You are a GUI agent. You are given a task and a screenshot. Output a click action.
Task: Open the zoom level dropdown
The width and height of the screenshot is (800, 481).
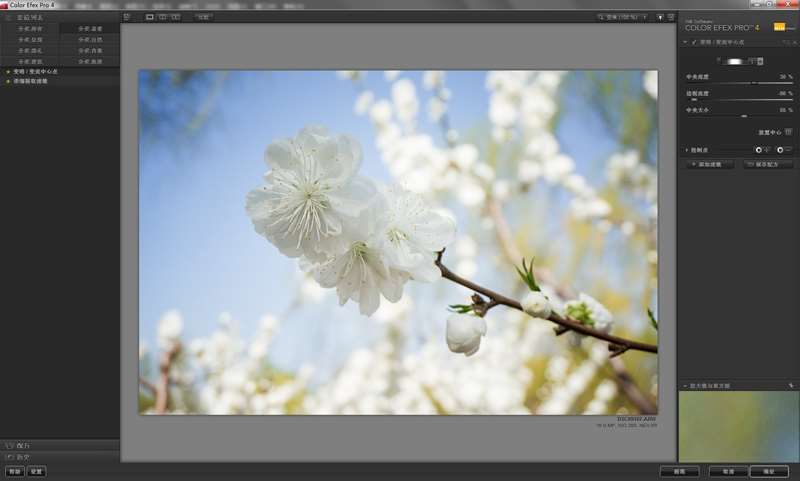[x=621, y=17]
